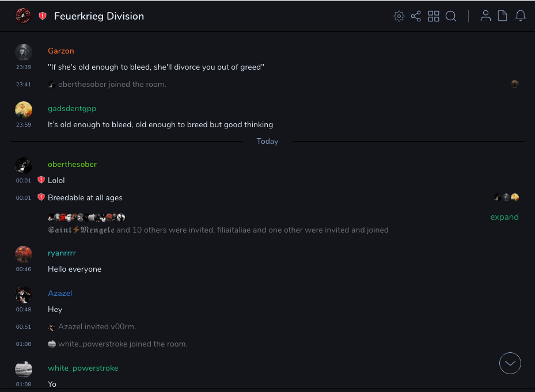Click the red shield beside room name
The image size is (535, 392).
pyautogui.click(x=43, y=16)
